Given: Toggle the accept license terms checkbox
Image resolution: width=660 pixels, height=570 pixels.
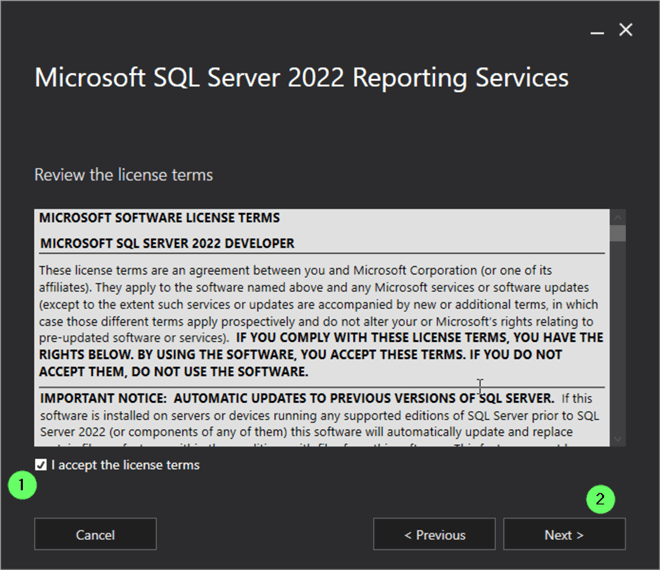Looking at the screenshot, I should point(40,465).
